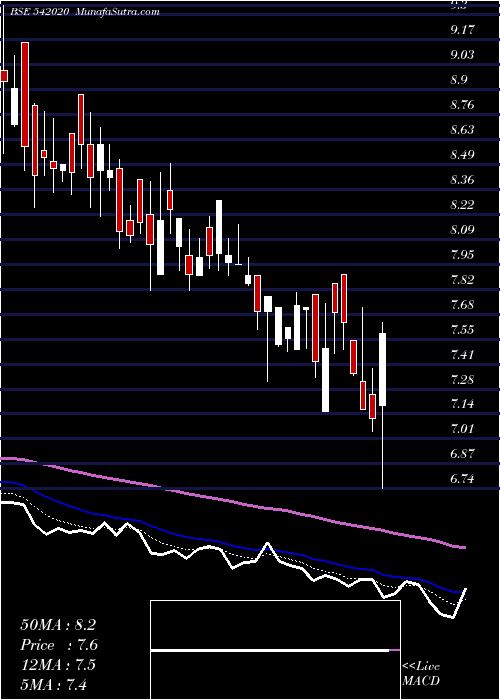Screen dimensions: 500x700
Task: Click the 8.76 price axis label
Action: tap(463, 105)
